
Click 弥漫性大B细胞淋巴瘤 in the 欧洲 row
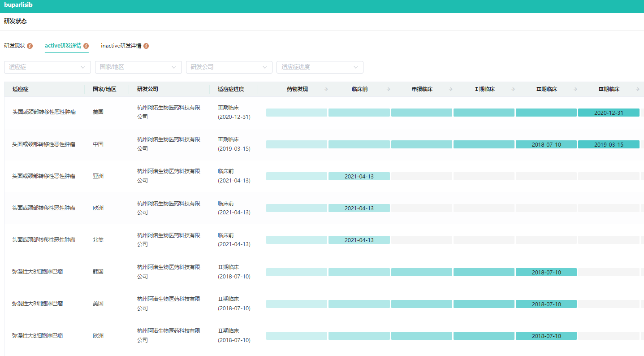point(37,335)
